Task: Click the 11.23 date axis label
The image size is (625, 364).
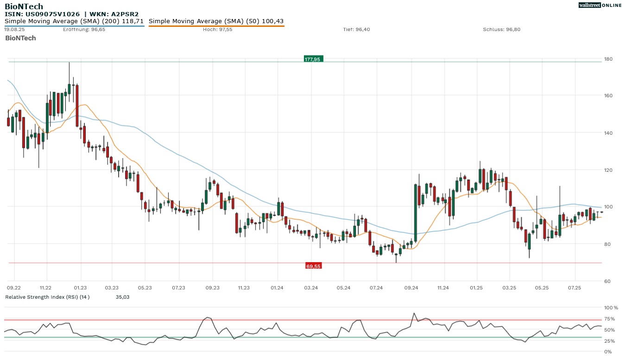Action: [x=244, y=288]
